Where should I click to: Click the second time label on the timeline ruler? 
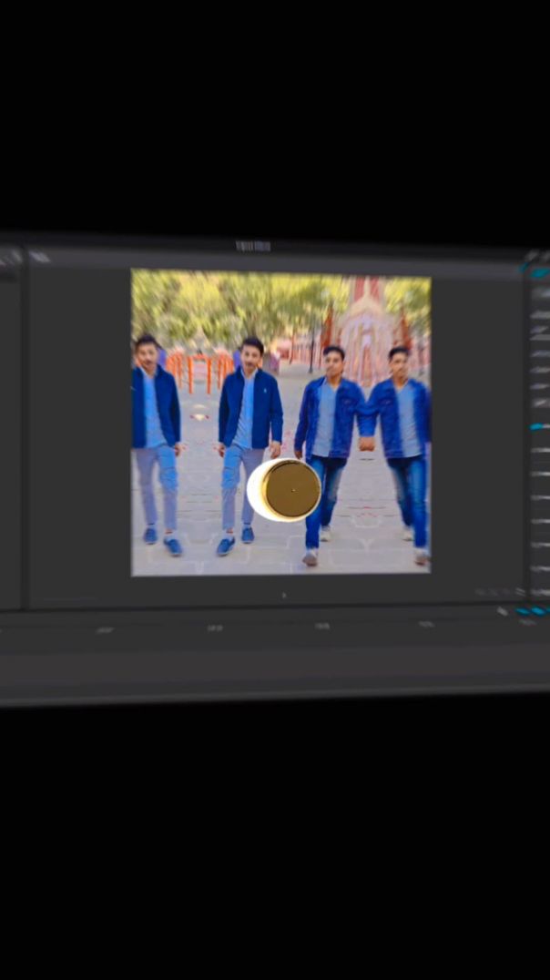coord(215,628)
